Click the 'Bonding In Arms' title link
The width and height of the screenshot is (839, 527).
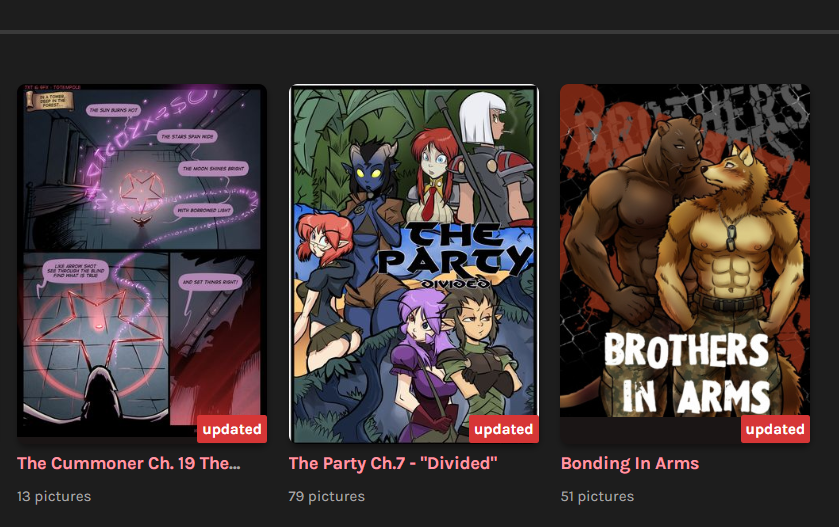pyautogui.click(x=630, y=463)
